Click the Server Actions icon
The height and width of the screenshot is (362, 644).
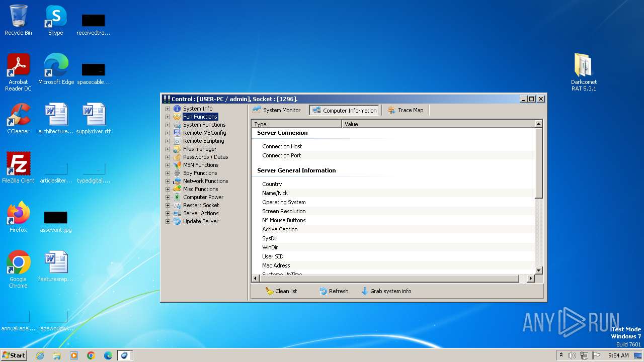click(177, 213)
